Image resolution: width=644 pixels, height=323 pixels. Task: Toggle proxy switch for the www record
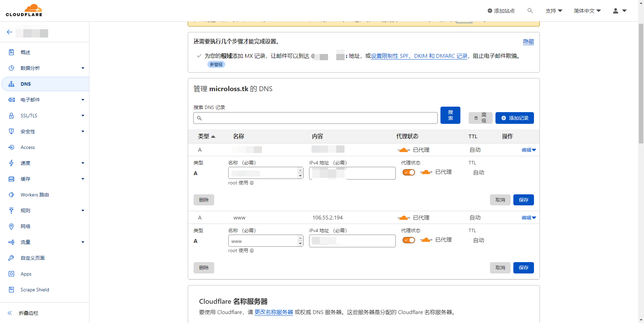pos(409,240)
